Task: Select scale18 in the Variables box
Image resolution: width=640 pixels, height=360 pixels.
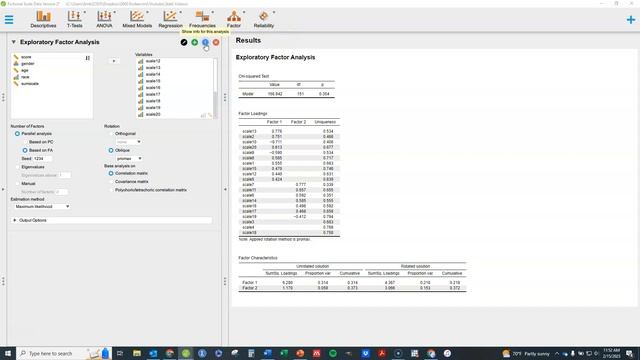Action: pyautogui.click(x=153, y=101)
